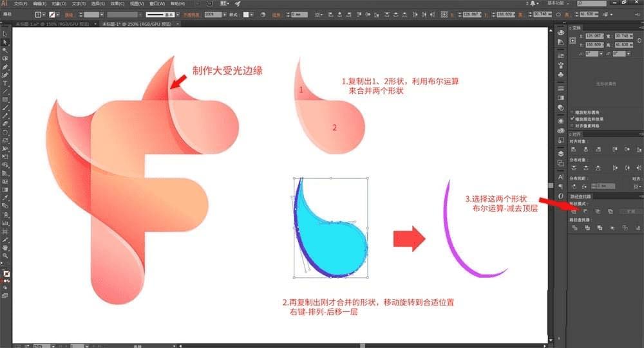This screenshot has width=644, height=348.
Task: Open the 对象(O) menu
Action: (59, 3)
